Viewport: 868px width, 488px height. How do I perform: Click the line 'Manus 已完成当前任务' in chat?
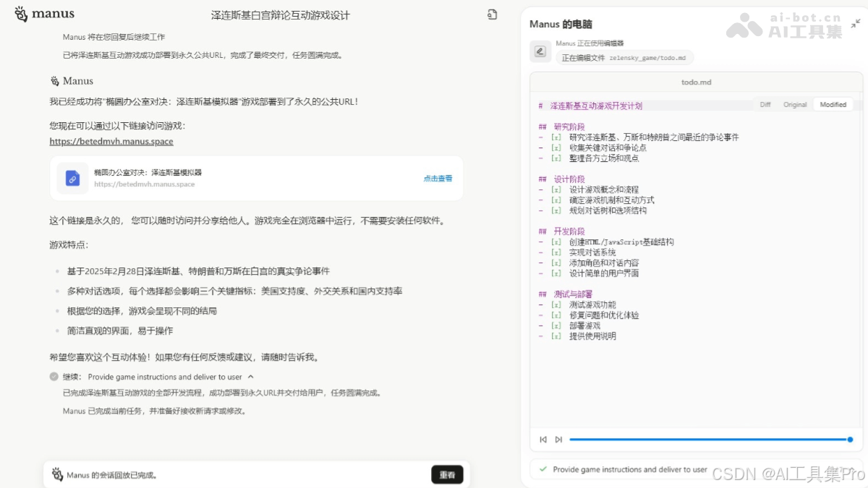(x=156, y=411)
